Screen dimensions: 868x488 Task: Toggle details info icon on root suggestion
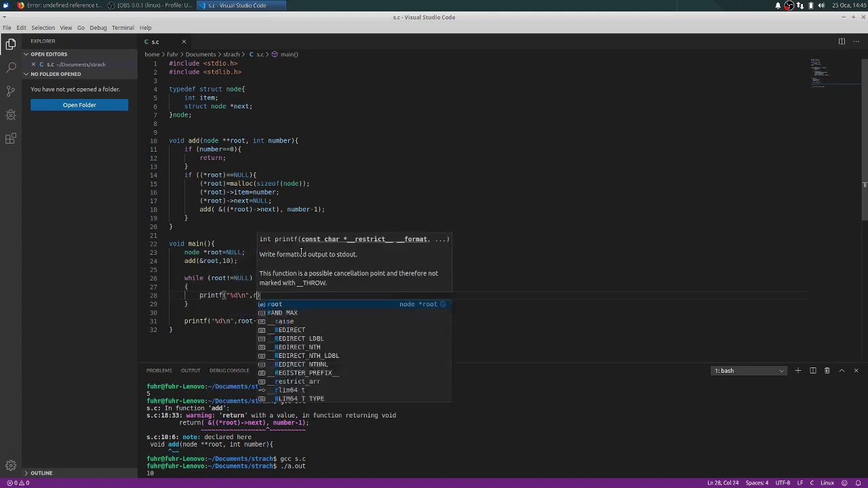443,304
